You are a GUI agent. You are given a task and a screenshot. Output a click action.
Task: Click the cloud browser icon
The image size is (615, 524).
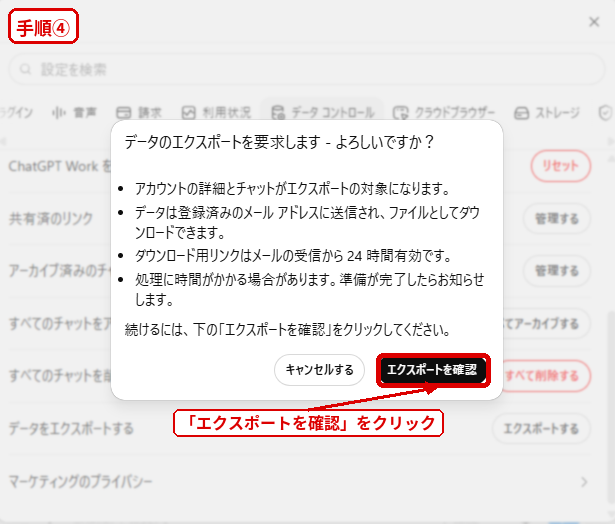[400, 113]
